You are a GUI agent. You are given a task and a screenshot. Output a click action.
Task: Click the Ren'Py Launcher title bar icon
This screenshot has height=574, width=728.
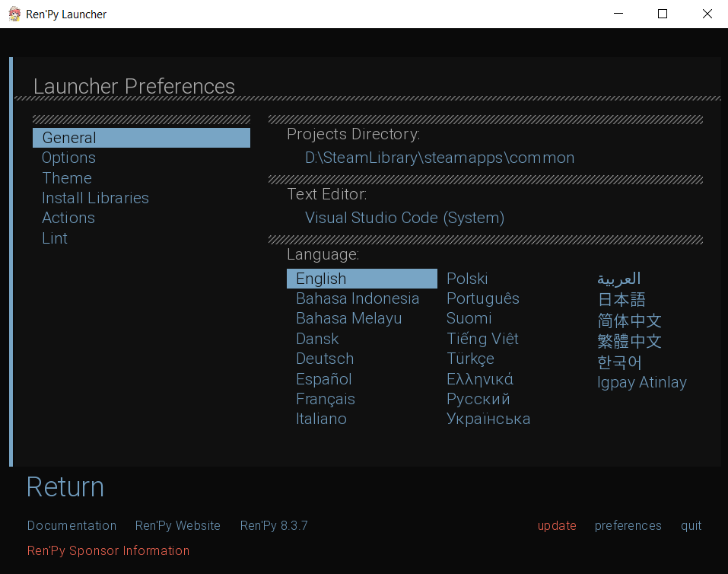pos(14,14)
